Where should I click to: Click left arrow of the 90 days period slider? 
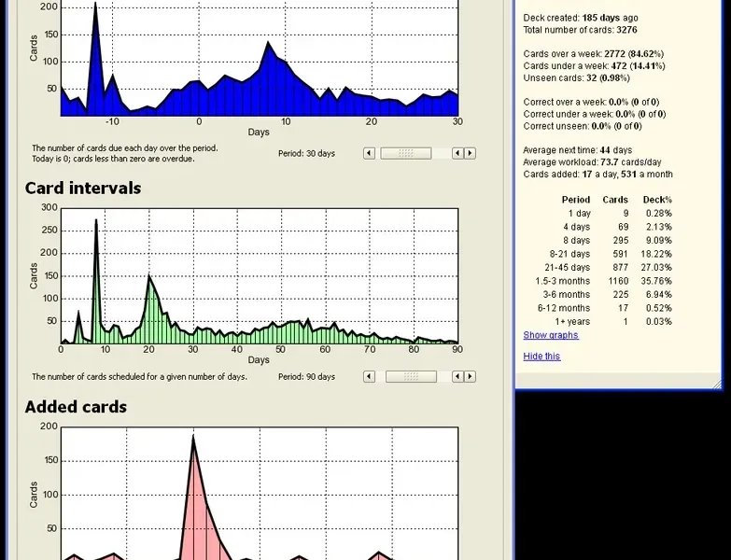(x=369, y=376)
